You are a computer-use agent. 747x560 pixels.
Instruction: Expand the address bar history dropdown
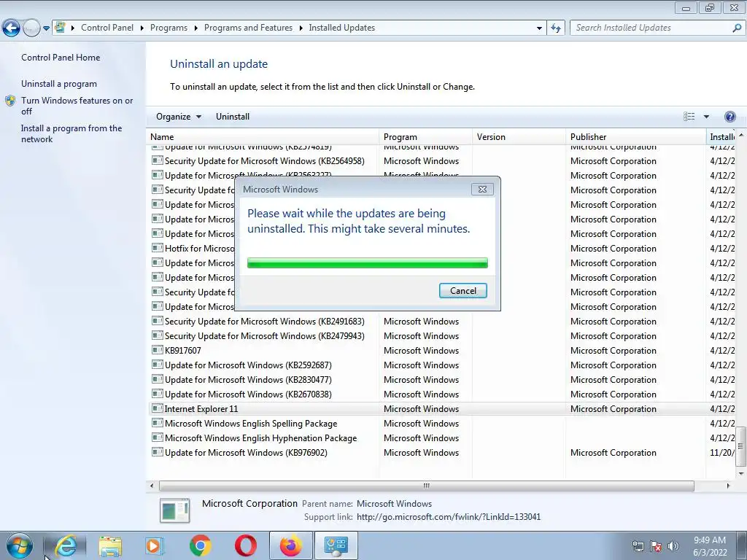(539, 28)
